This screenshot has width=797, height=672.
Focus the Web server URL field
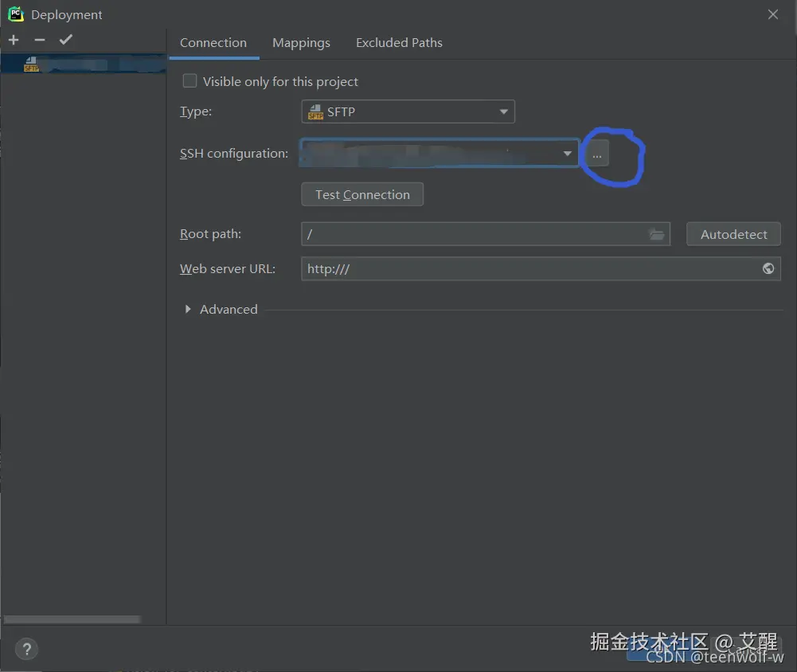click(541, 268)
